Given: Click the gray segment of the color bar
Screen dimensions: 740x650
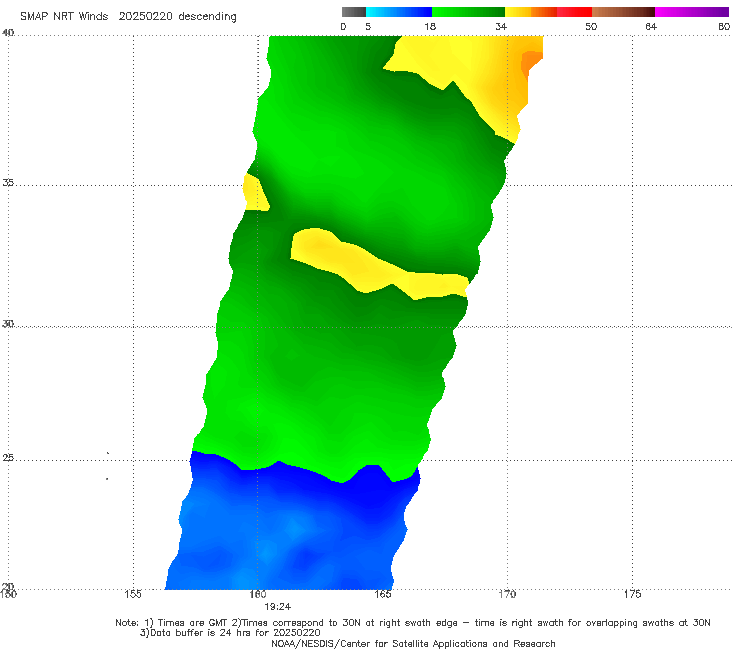Looking at the screenshot, I should [x=354, y=12].
